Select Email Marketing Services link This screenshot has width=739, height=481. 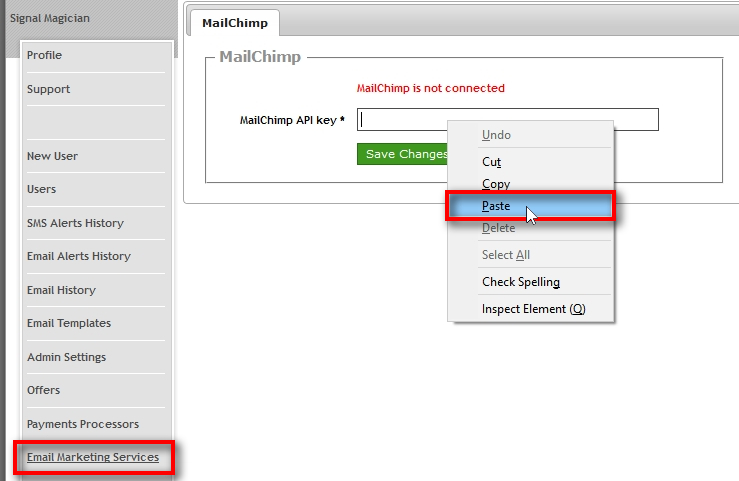click(92, 457)
